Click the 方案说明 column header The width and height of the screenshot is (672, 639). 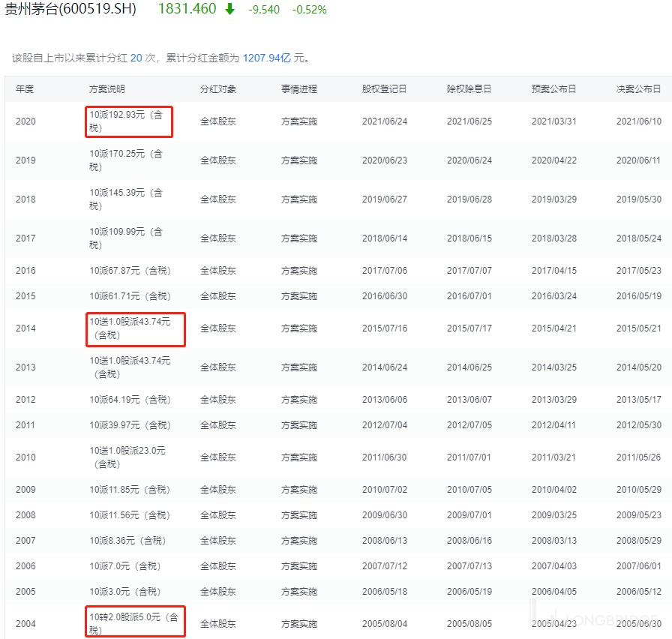tap(107, 89)
